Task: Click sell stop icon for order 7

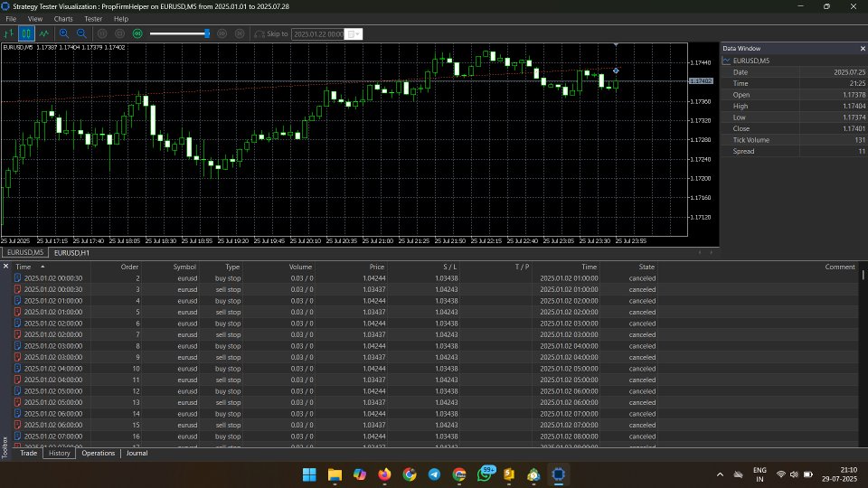Action: pyautogui.click(x=18, y=334)
